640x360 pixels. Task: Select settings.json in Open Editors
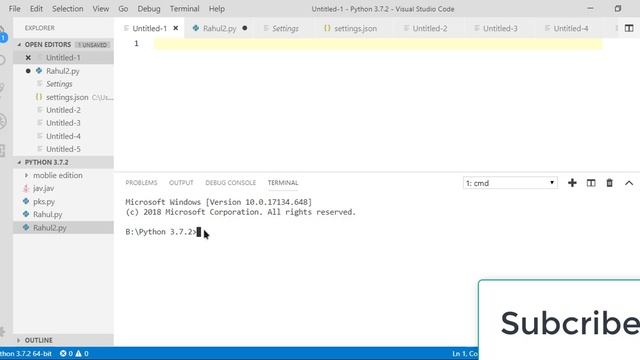pyautogui.click(x=63, y=97)
